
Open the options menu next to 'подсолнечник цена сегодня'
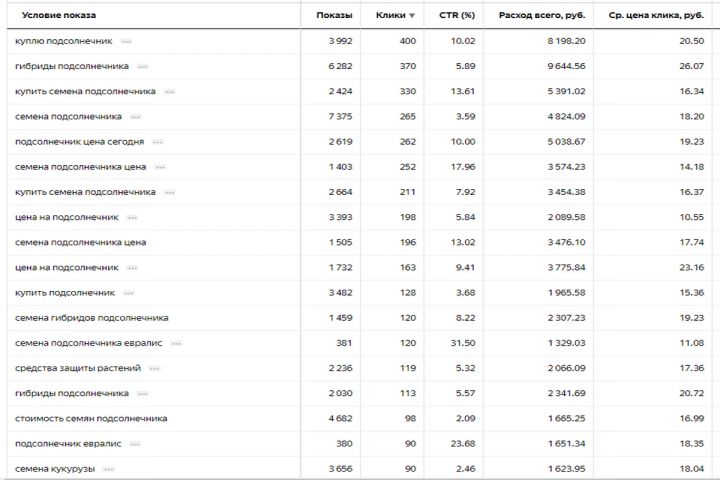[157, 142]
